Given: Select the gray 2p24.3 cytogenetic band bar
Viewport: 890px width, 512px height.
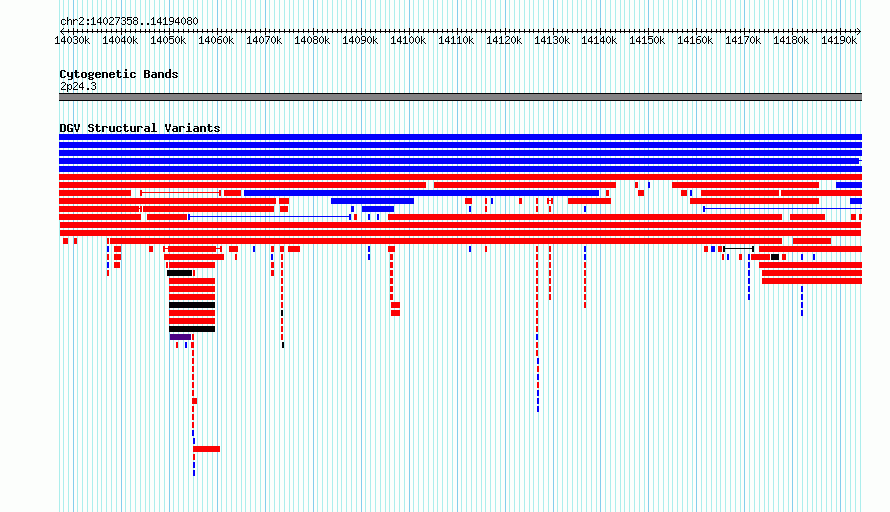Looking at the screenshot, I should (x=460, y=97).
